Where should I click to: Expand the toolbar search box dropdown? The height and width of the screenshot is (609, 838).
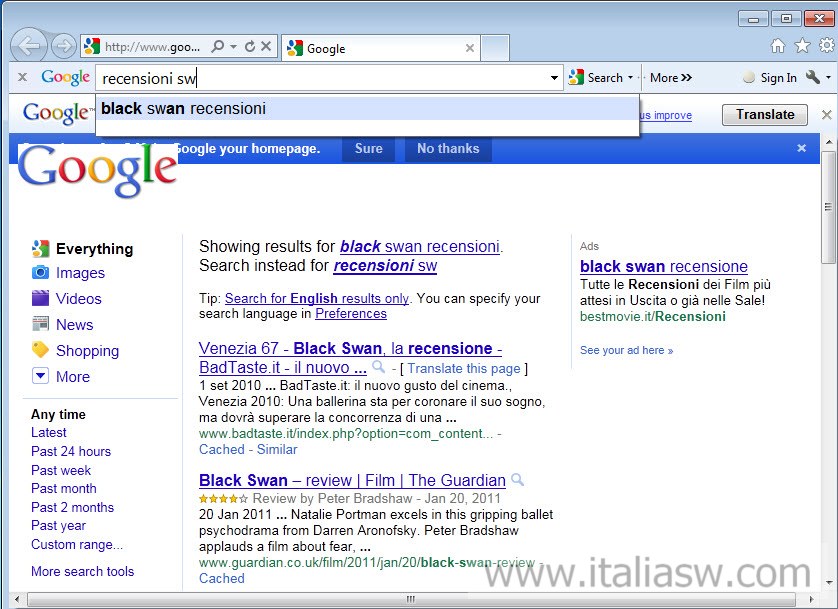(x=554, y=78)
